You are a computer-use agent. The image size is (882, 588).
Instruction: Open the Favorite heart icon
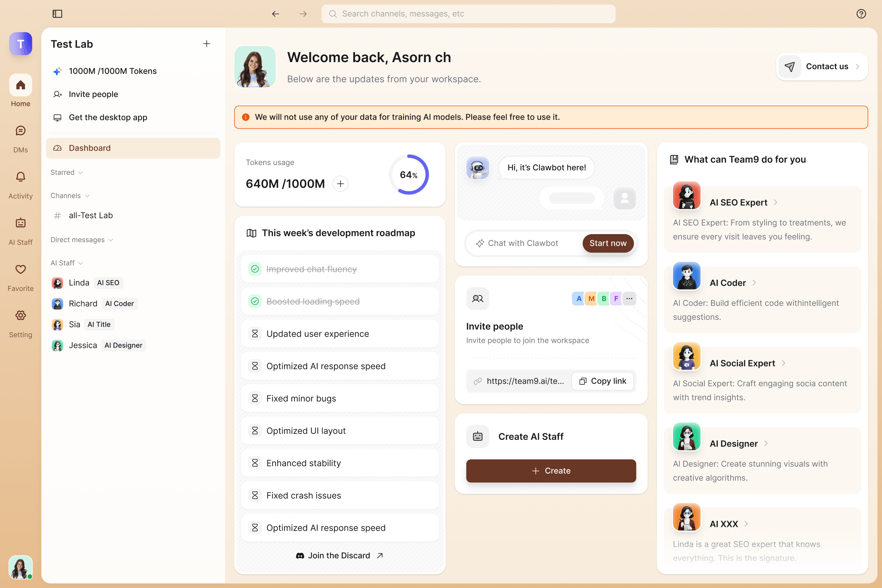click(21, 269)
